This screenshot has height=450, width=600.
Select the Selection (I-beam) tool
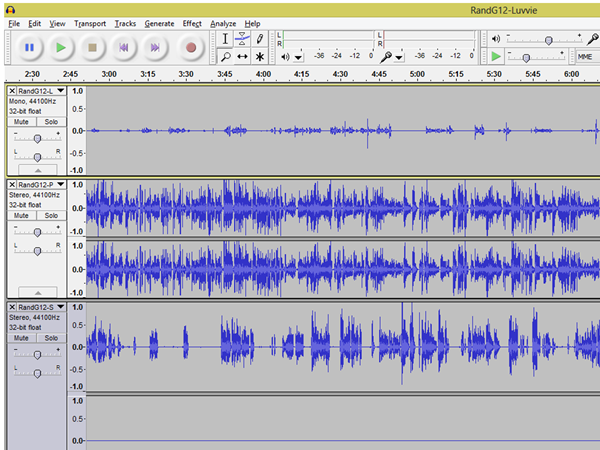click(x=225, y=39)
